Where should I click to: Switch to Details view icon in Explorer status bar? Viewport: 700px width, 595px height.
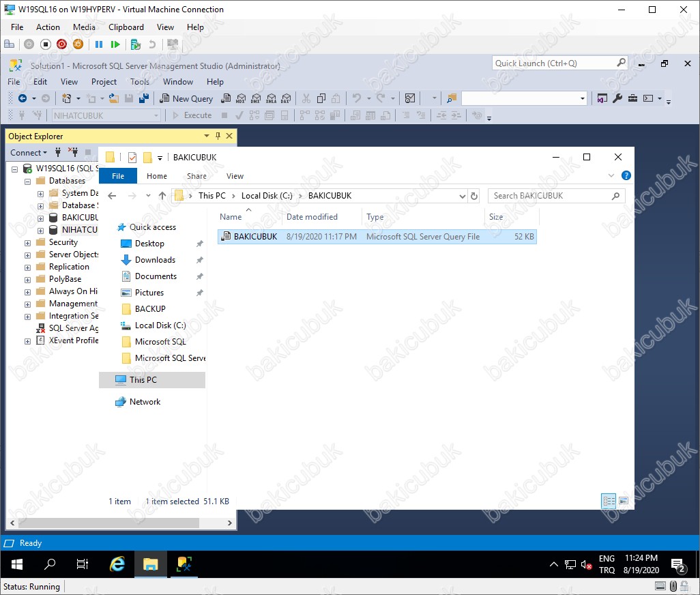pyautogui.click(x=609, y=501)
